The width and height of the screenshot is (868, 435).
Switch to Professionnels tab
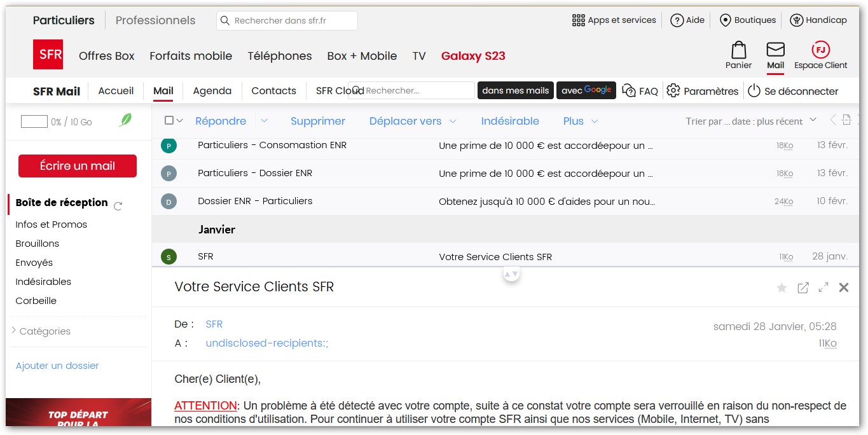[155, 20]
